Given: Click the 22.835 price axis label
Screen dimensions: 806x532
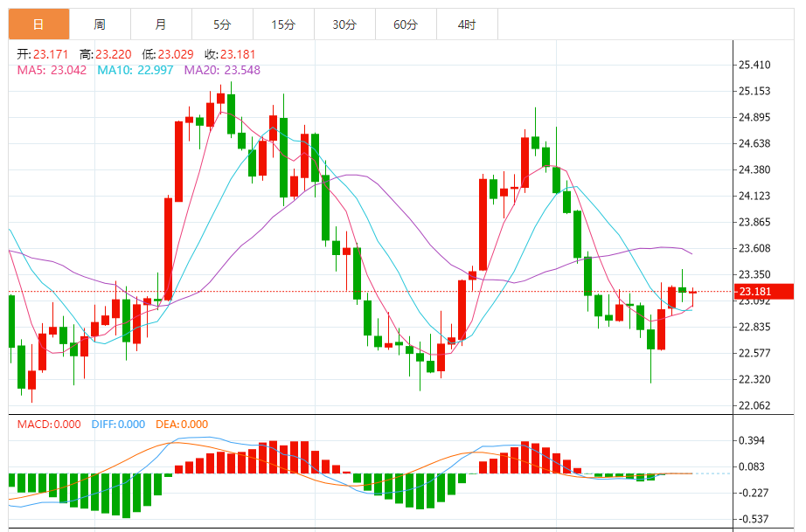Looking at the screenshot, I should pyautogui.click(x=754, y=327).
